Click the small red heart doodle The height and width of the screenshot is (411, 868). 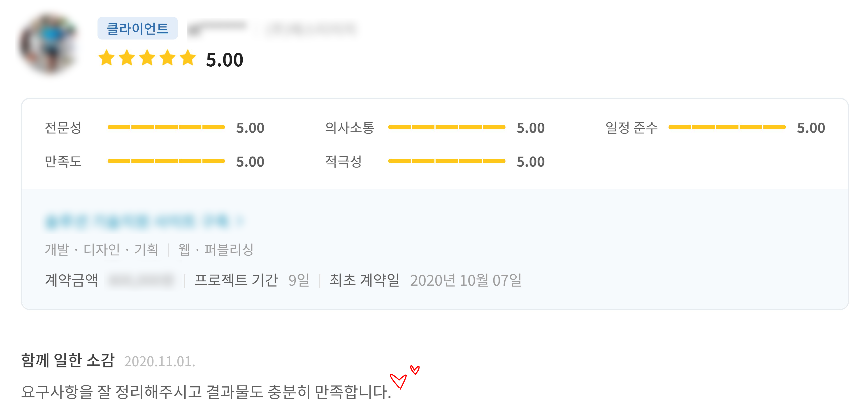tap(415, 370)
